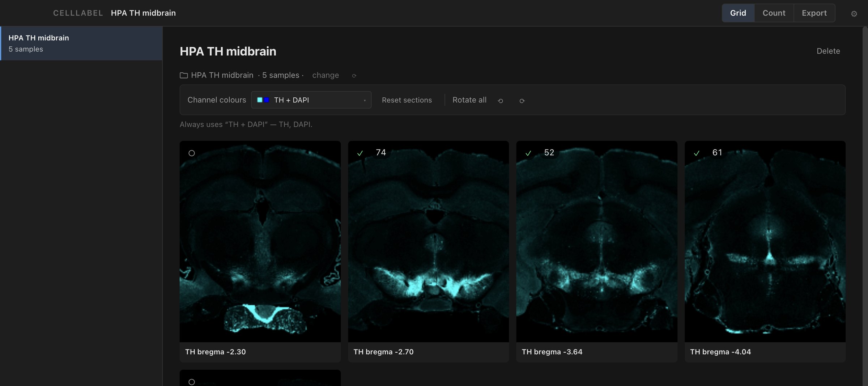The width and height of the screenshot is (868, 386).
Task: Click the vertical scrollbar on the right
Action: [865, 206]
